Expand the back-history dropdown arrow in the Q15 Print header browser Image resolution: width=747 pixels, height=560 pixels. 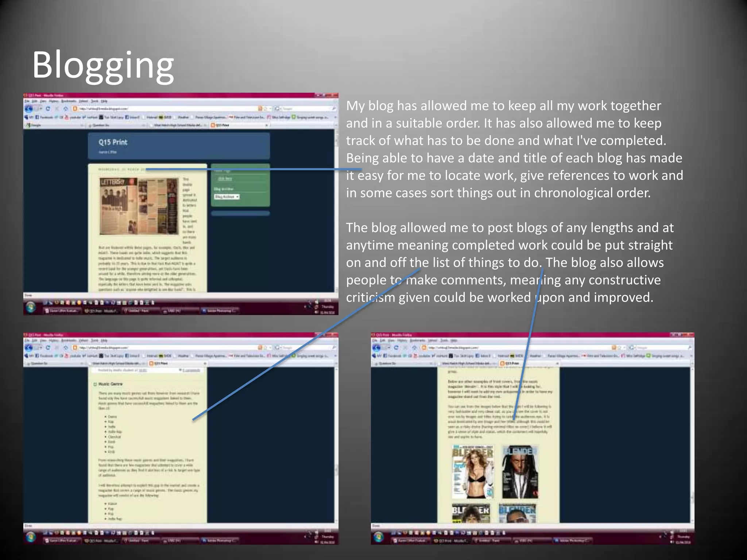[41, 109]
